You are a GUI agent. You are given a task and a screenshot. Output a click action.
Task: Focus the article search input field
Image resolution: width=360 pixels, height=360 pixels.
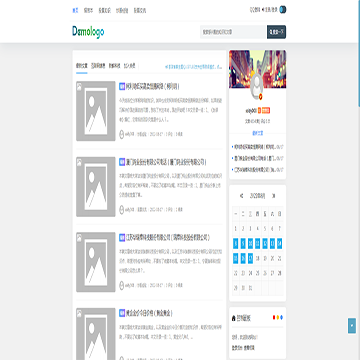(233, 32)
